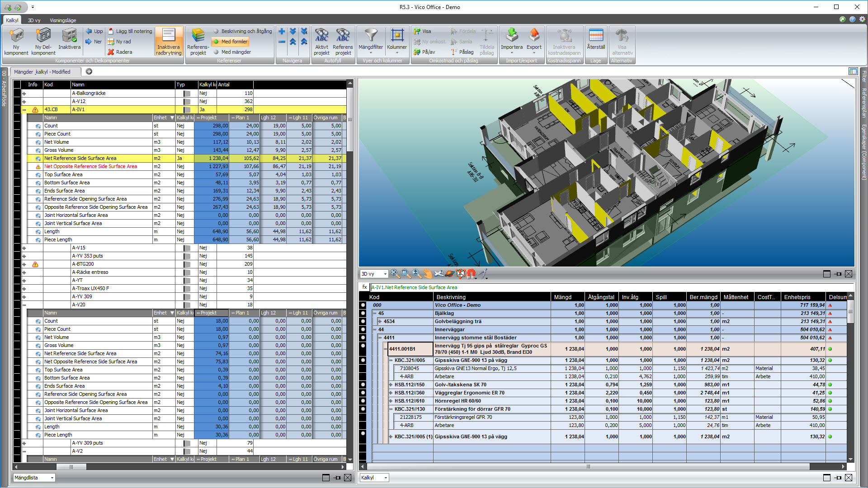Toggle the row marker for HSB.112//150
The width and height of the screenshot is (868, 488).
coord(363,385)
